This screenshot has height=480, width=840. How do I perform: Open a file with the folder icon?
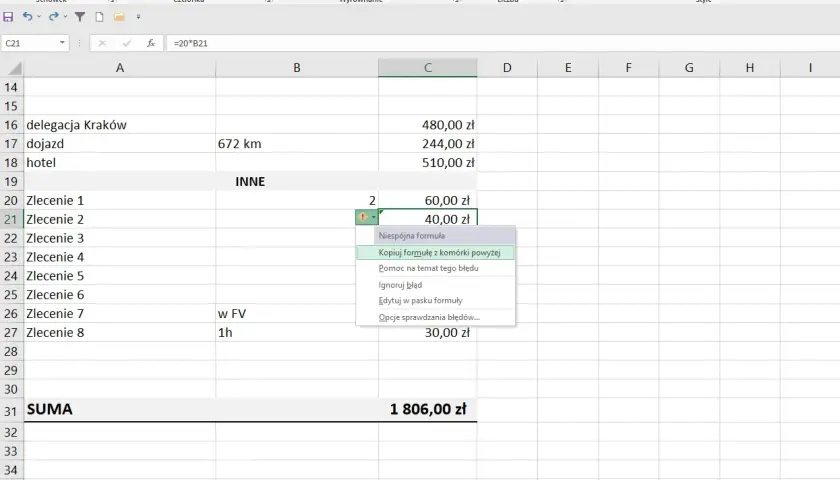click(119, 17)
